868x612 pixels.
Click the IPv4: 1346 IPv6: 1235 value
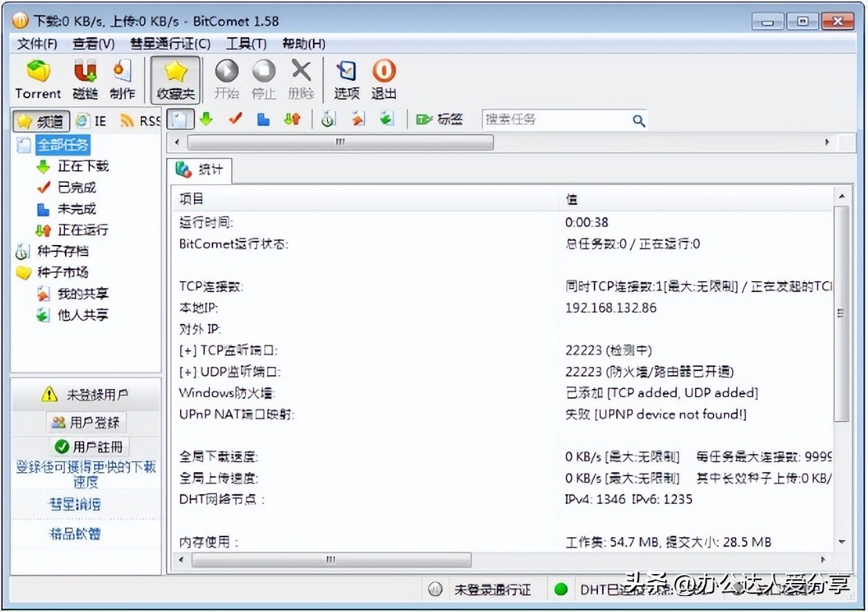[x=629, y=499]
